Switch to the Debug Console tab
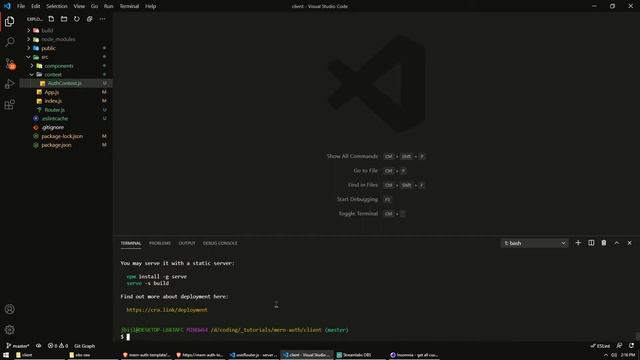 tap(220, 243)
